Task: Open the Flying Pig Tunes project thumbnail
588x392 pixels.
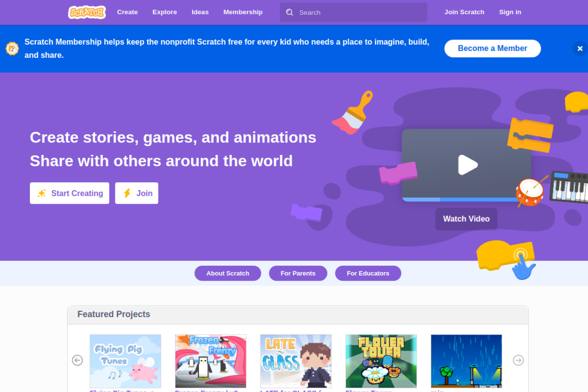Action: 125,361
